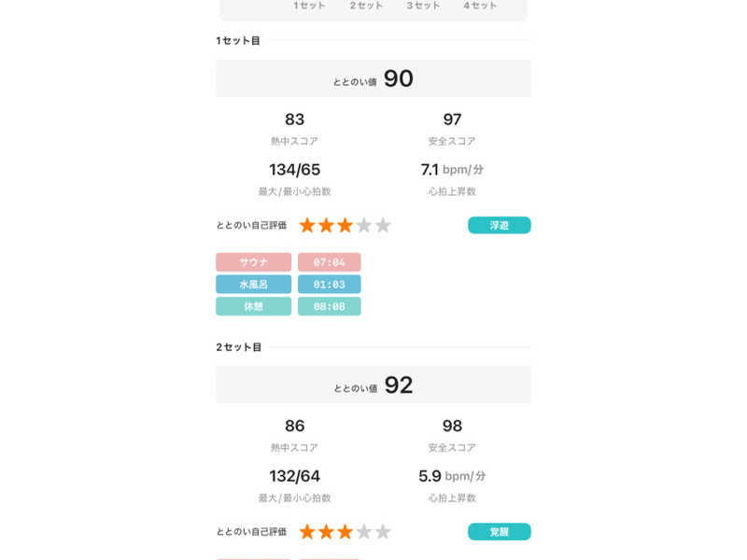Image resolution: width=747 pixels, height=560 pixels.
Task: Tap the first star in 2セット目 rating
Action: point(307,531)
